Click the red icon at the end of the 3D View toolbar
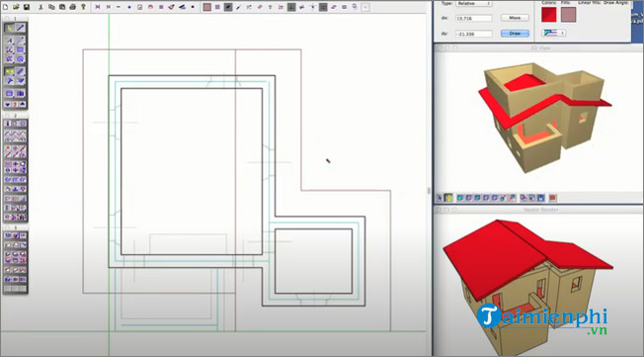 point(553,198)
